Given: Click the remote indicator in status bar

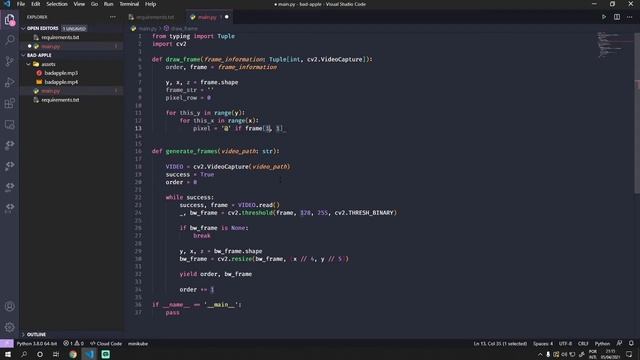Looking at the screenshot, I should pyautogui.click(x=7, y=344).
